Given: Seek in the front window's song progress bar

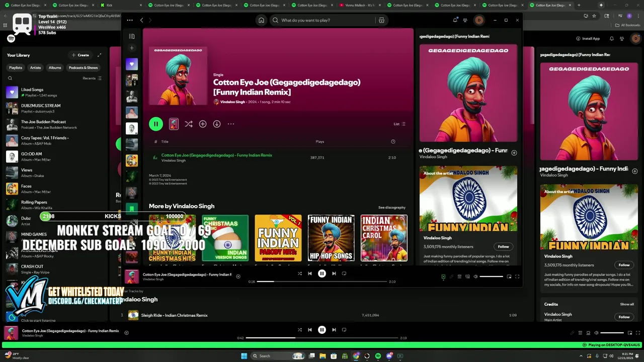Looking at the screenshot, I should 322,282.
